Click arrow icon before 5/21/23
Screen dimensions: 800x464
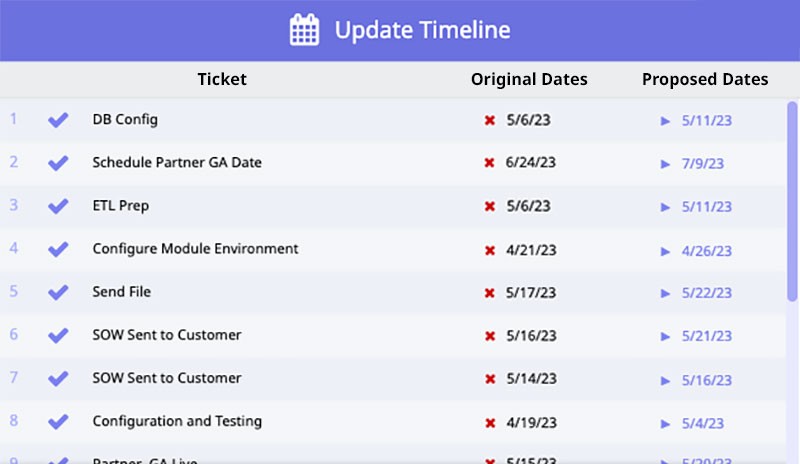[x=665, y=336]
